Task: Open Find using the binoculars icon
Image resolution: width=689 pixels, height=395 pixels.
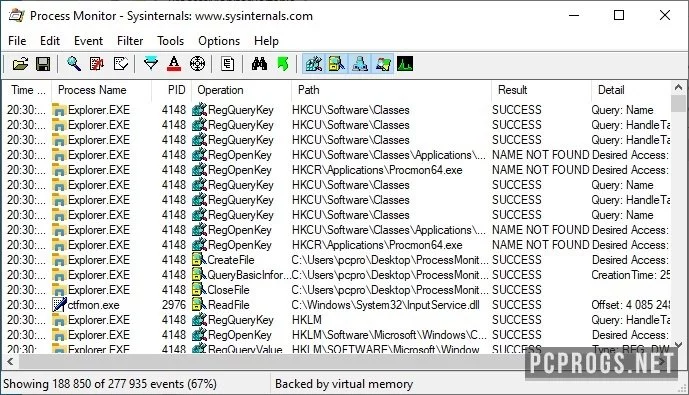Action: pyautogui.click(x=259, y=64)
